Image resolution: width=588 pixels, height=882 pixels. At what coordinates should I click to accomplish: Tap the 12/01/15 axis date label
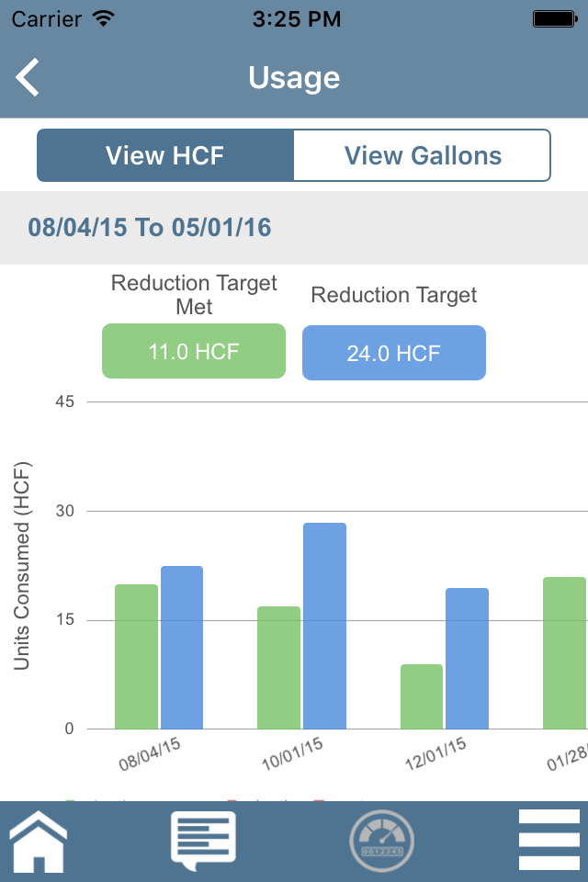pos(435,753)
